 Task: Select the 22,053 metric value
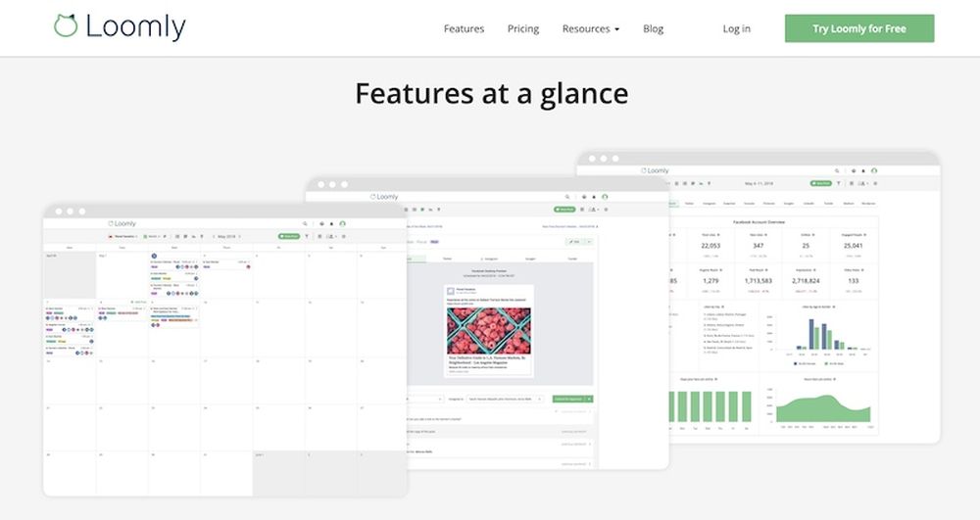click(710, 246)
